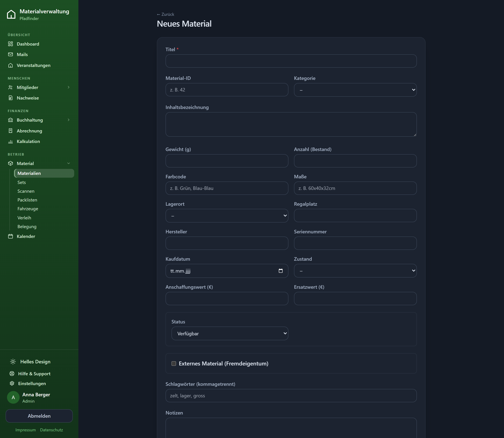Follow the Zurück link

pos(166,14)
